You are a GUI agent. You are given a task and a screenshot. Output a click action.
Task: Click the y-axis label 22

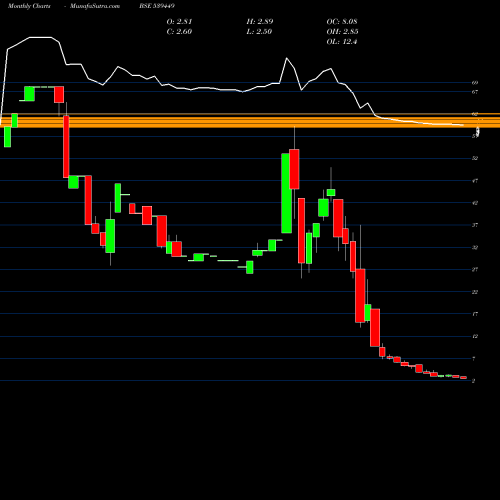coord(475,292)
